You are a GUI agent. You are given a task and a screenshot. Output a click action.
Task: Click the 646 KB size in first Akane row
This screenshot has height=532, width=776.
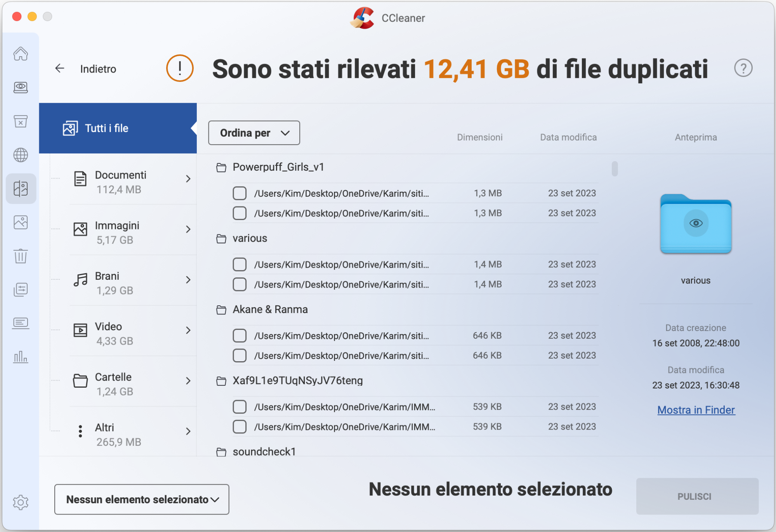coord(487,336)
